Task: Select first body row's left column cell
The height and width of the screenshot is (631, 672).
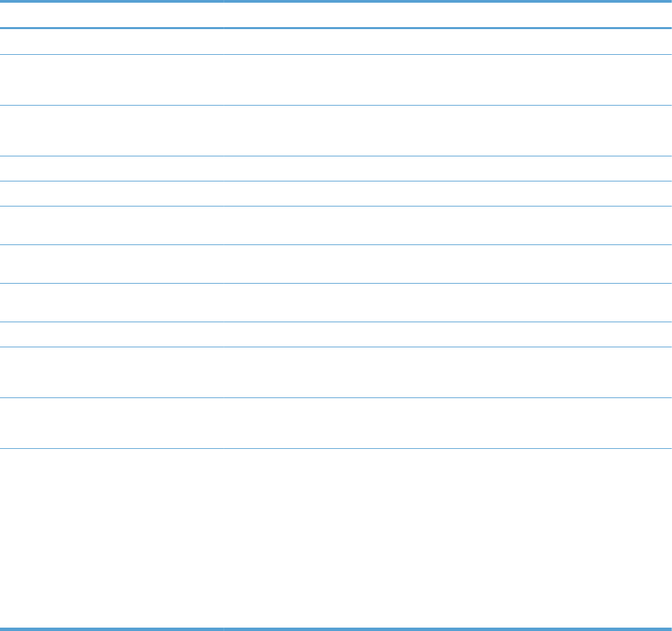Action: click(112, 41)
